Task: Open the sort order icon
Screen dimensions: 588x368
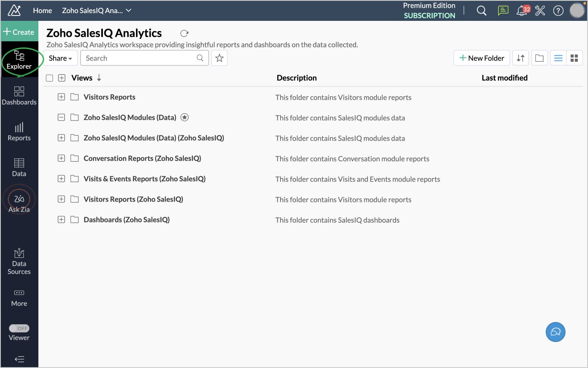Action: pos(521,58)
